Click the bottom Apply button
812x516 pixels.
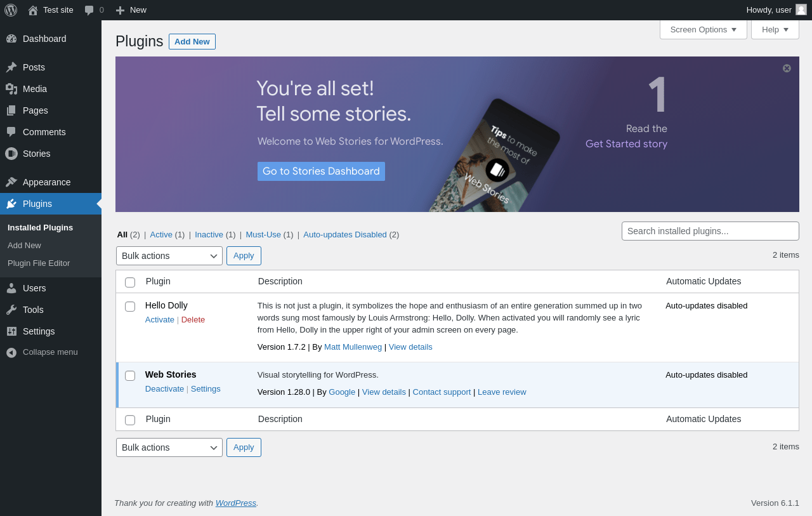(244, 447)
